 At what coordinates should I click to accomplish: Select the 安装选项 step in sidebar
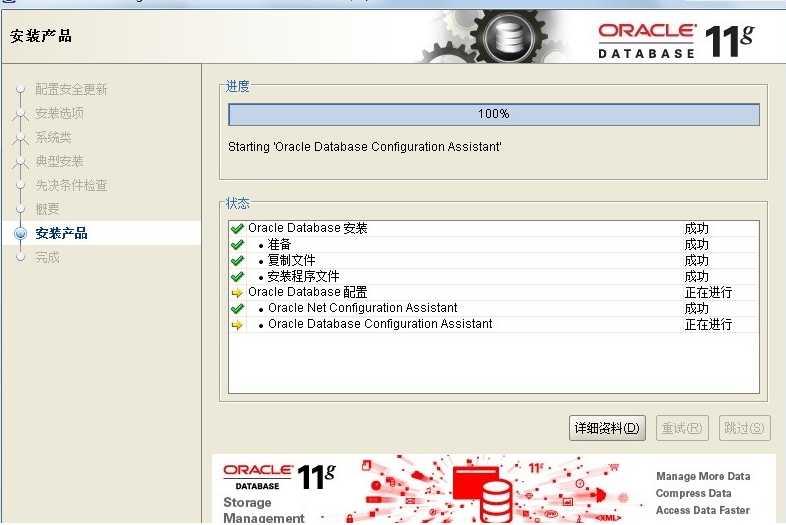click(x=59, y=113)
